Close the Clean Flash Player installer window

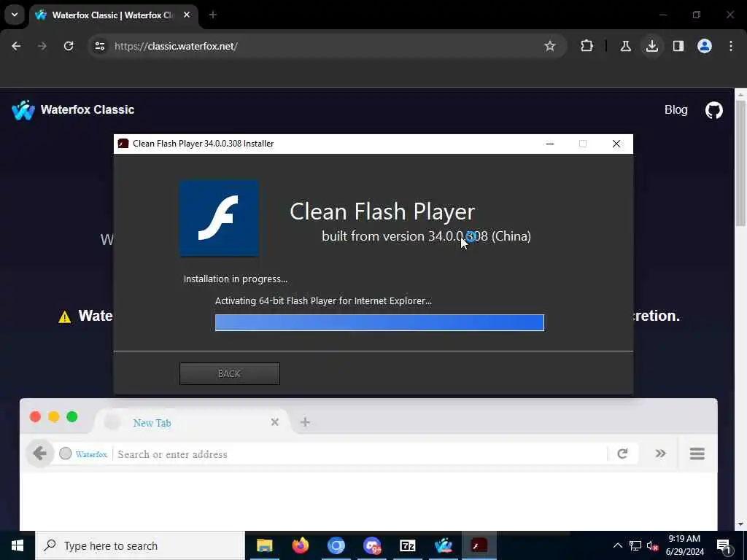[616, 144]
